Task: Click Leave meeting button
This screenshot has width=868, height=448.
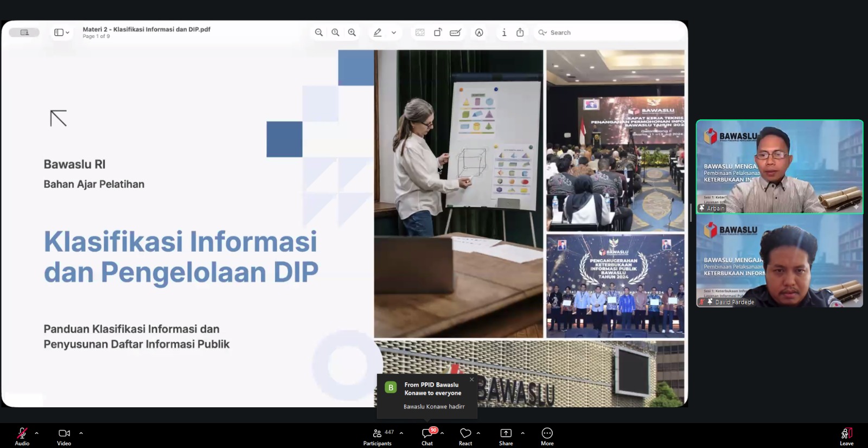Action: 847,436
